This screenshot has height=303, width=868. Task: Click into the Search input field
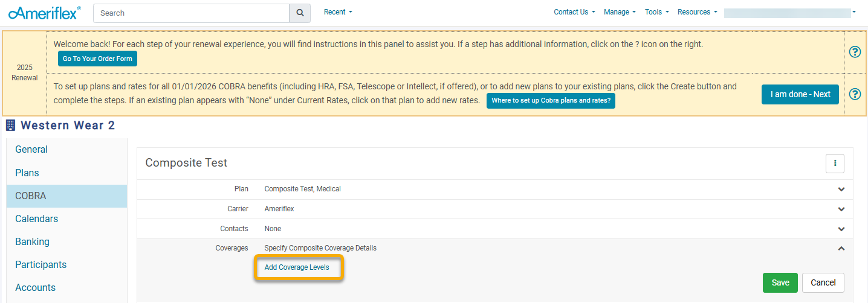click(x=192, y=13)
